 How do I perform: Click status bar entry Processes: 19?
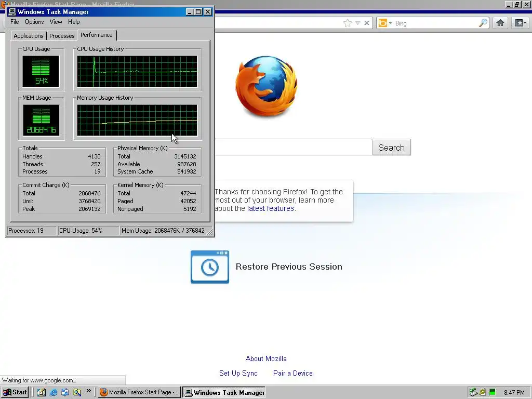[x=32, y=231]
